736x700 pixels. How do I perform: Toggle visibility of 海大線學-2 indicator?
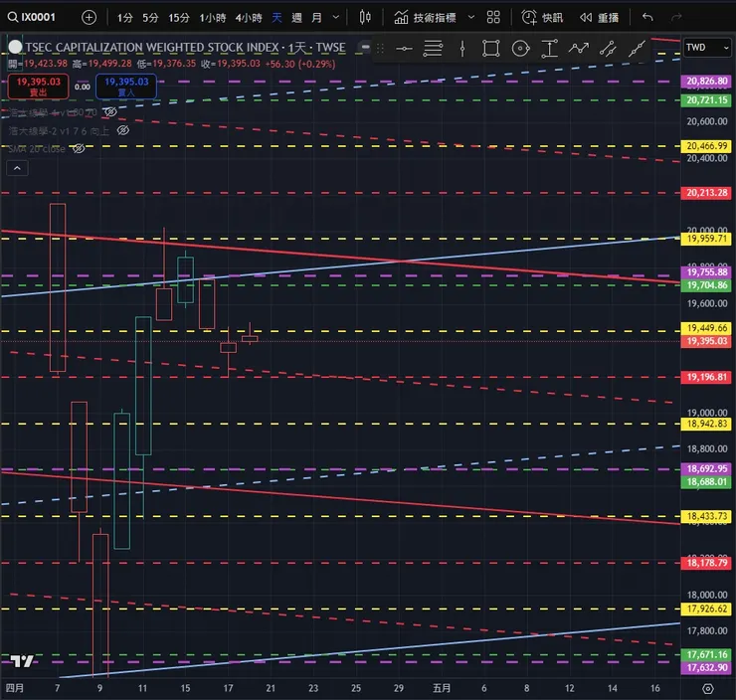[123, 130]
